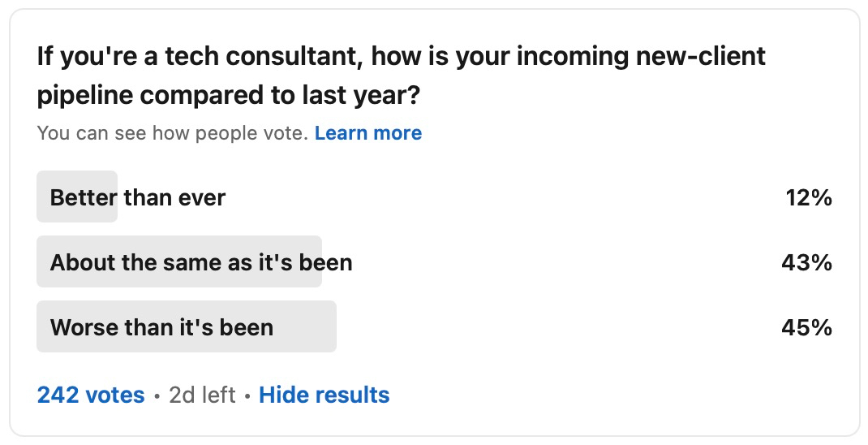The width and height of the screenshot is (868, 445).
Task: Click "Hide results" to collapse poll results
Action: (x=324, y=395)
